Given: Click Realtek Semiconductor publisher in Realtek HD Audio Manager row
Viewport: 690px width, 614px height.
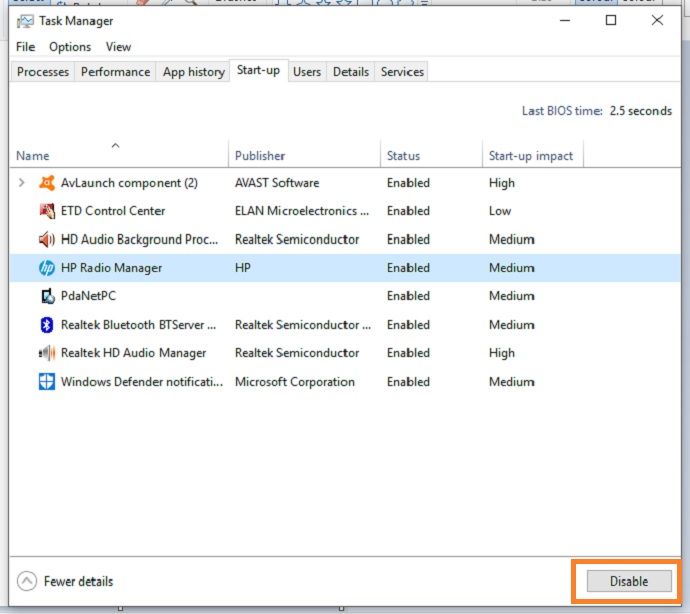Looking at the screenshot, I should (297, 353).
